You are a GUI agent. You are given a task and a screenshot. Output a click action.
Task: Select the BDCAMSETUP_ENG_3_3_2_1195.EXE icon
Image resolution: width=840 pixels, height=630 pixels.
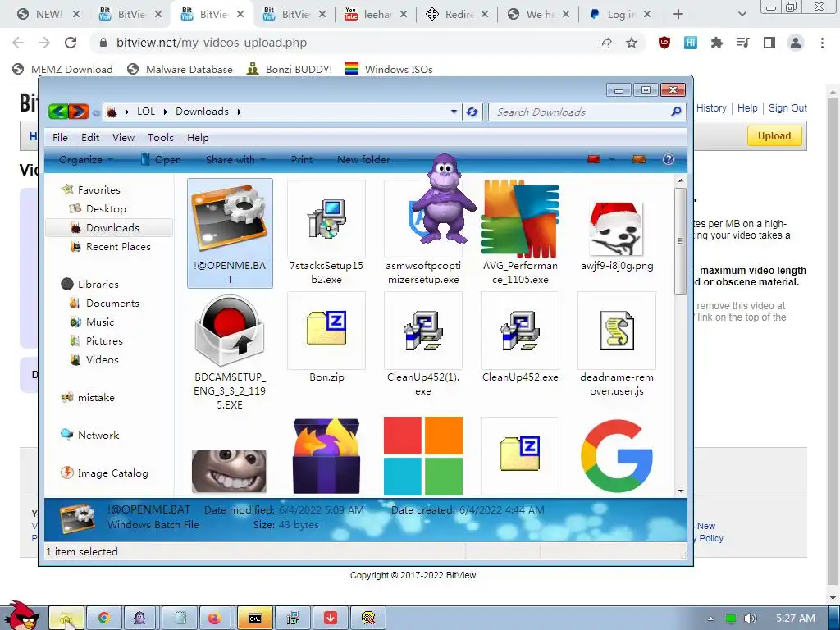(x=230, y=331)
